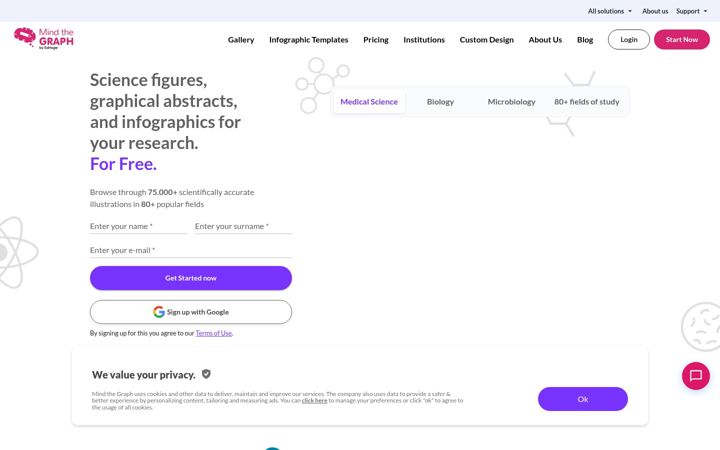The image size is (720, 450).
Task: Click the Mind the Graph logo
Action: pos(44,39)
